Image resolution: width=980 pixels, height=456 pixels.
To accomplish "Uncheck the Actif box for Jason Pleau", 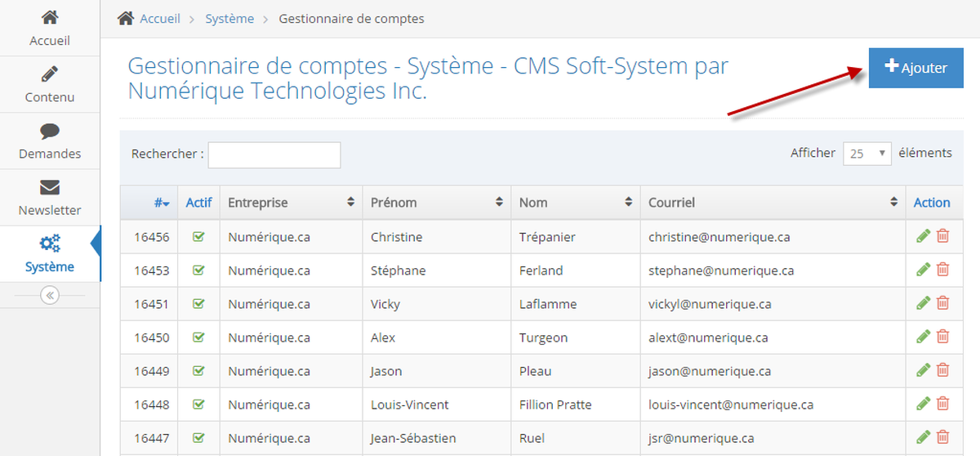I will (198, 371).
